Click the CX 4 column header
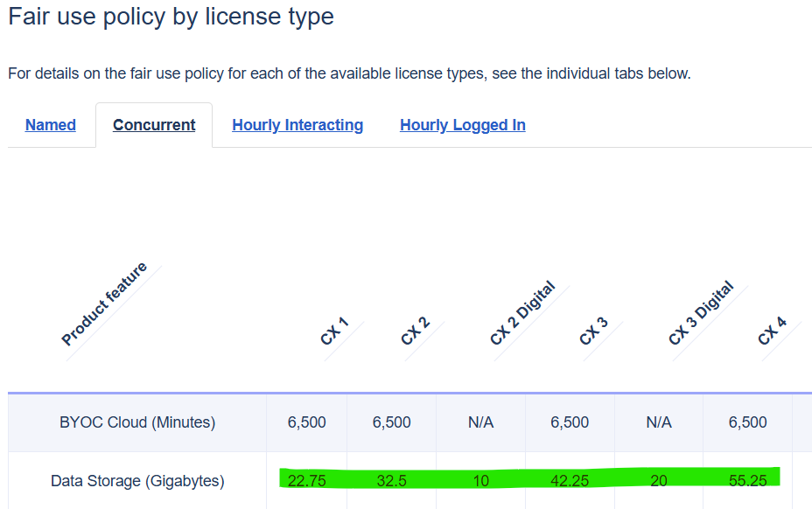Screen dimensions: 812x509 point(773,331)
